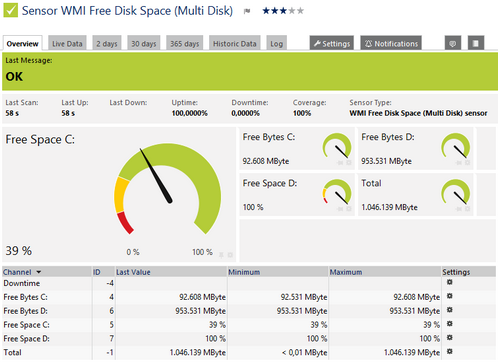
Task: Click the Free Bytes D: gauge
Action: [x=456, y=147]
